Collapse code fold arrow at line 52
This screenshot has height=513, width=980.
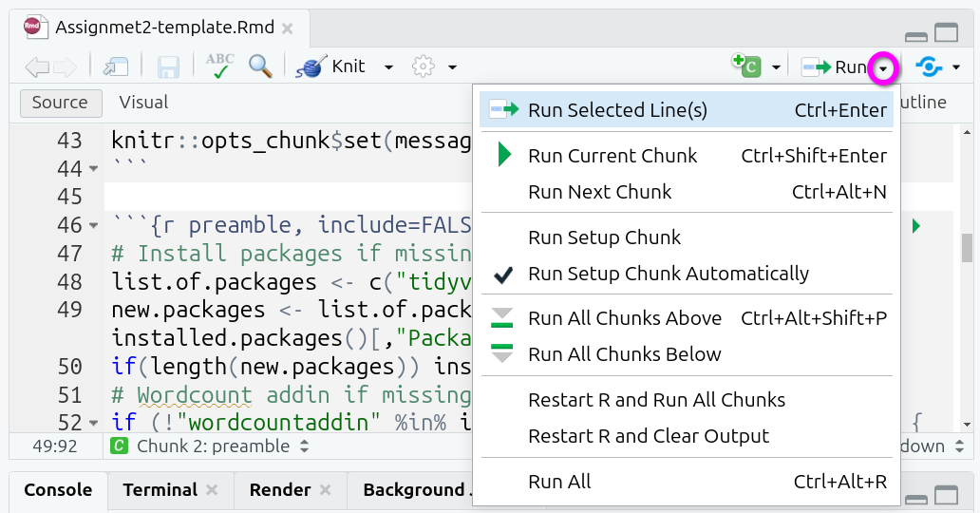tap(94, 423)
